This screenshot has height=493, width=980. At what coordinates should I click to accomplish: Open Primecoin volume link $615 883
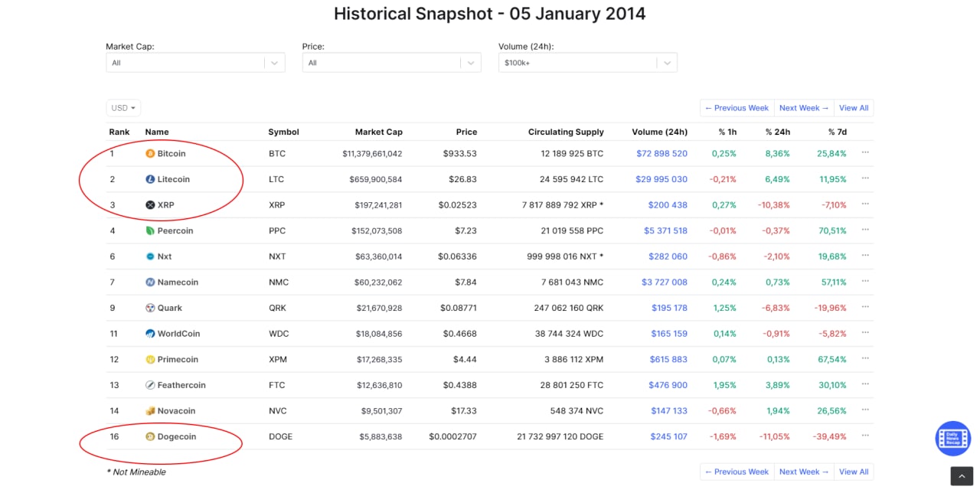[x=668, y=360]
